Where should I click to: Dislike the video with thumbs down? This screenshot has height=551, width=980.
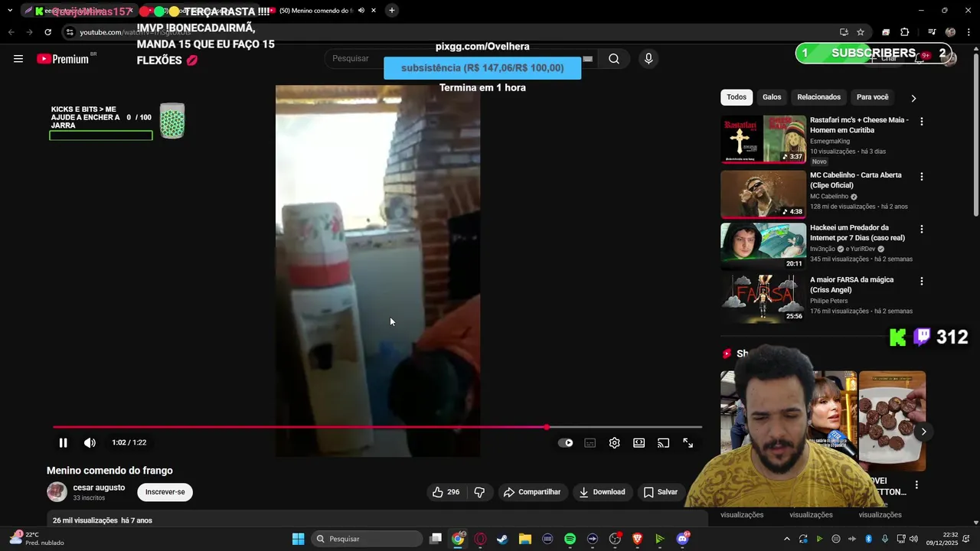[x=479, y=492]
